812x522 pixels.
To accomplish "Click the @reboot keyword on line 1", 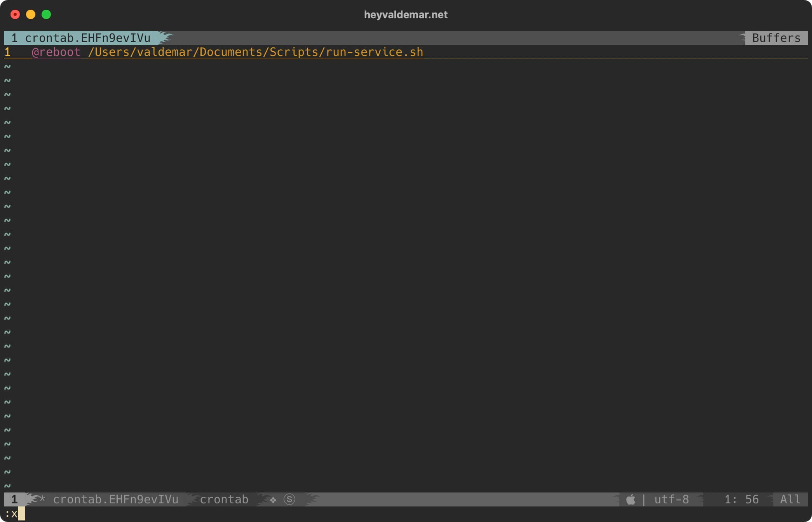I will point(56,52).
